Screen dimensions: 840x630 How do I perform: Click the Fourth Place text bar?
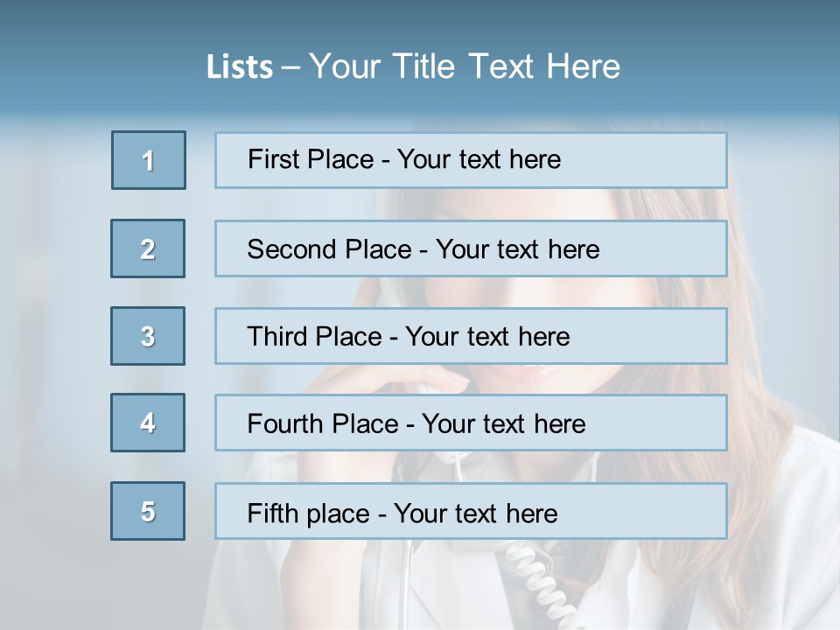click(x=471, y=423)
